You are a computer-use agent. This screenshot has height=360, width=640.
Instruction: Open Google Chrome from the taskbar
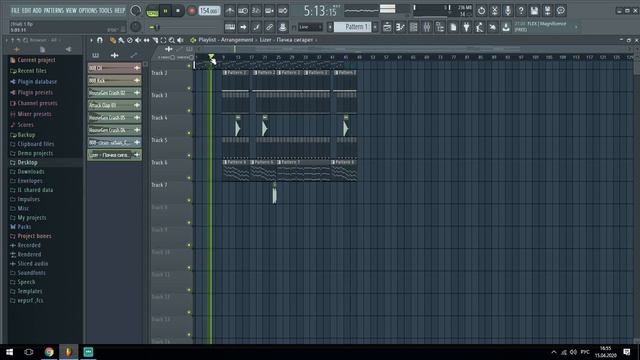pyautogui.click(x=49, y=352)
